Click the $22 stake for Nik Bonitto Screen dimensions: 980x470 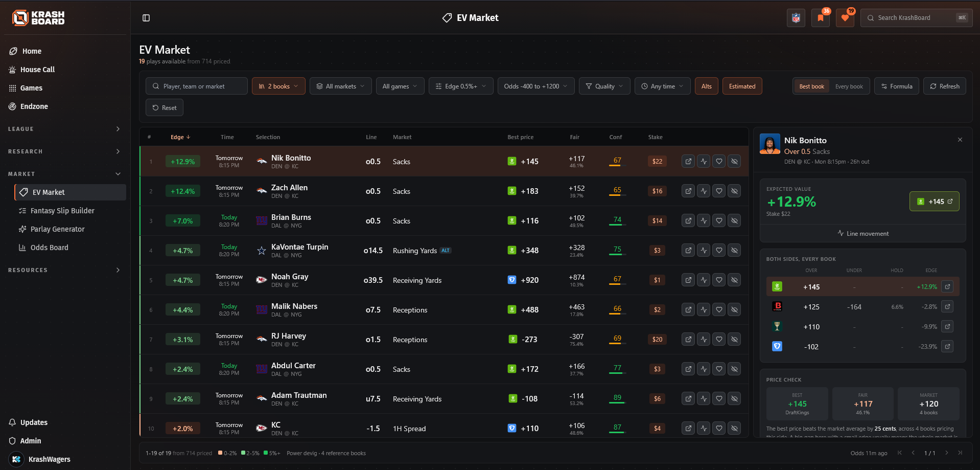click(657, 162)
